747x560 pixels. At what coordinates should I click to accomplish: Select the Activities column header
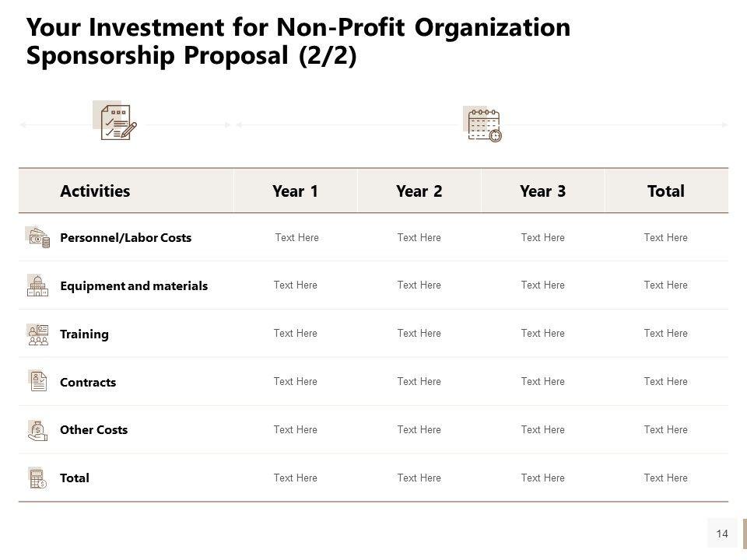click(95, 191)
